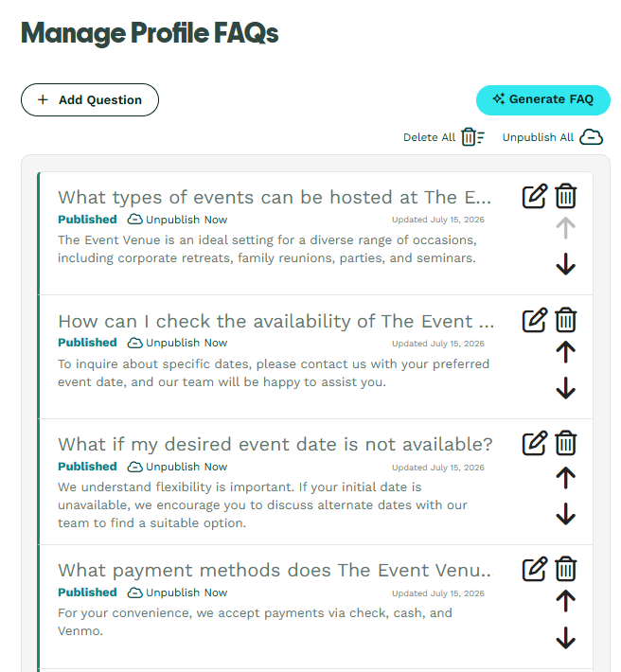Move 'How can I check availability' FAQ down
This screenshot has height=672, width=621.
tap(566, 388)
